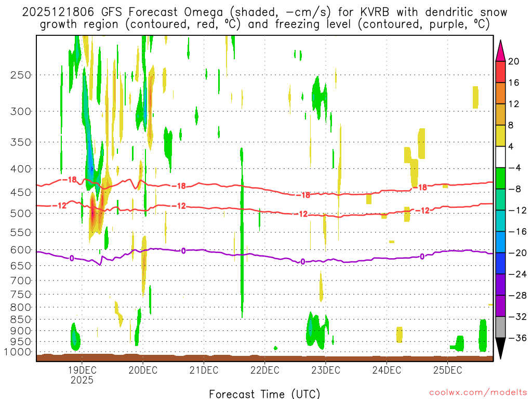Image resolution: width=532 pixels, height=399 pixels.
Task: Click the chart title line mentioning KVRB
Action: click(264, 12)
